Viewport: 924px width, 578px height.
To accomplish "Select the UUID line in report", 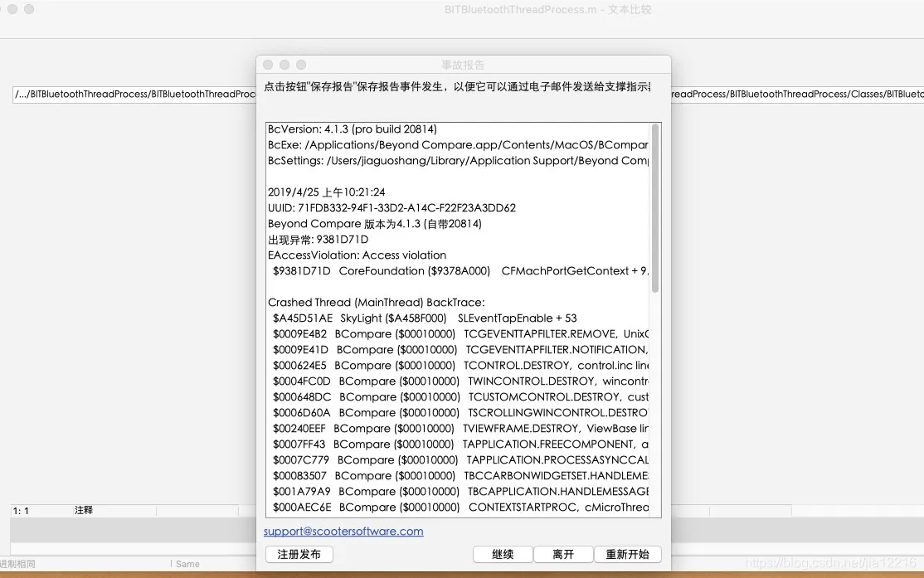I will click(391, 208).
